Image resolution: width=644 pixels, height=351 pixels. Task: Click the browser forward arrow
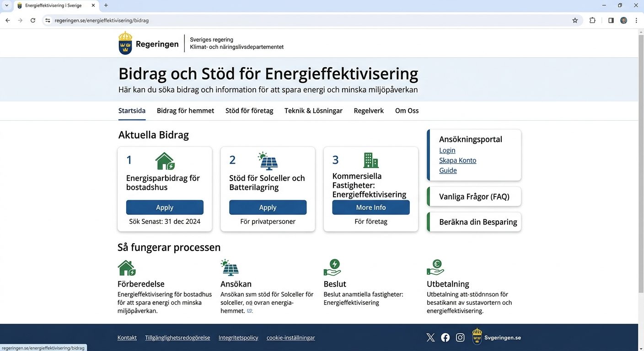pyautogui.click(x=20, y=21)
